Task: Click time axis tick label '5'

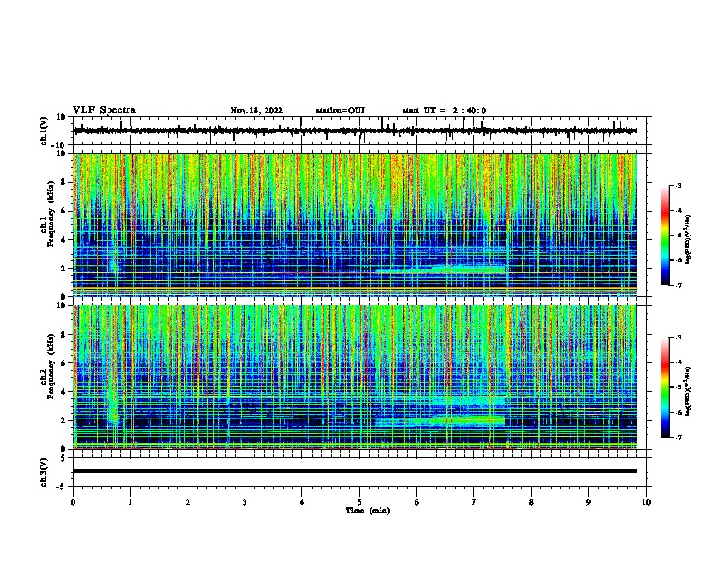Action: point(359,502)
